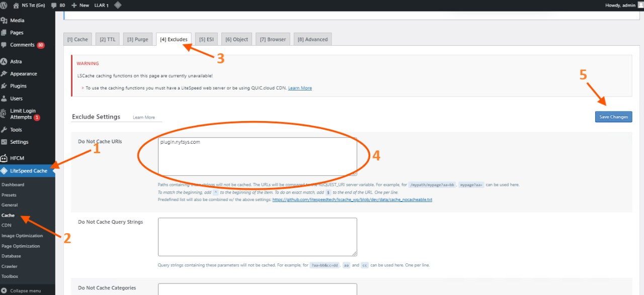Screen dimensions: 644x295
Task: Click red 80 badge beside Comments
Action: point(41,45)
